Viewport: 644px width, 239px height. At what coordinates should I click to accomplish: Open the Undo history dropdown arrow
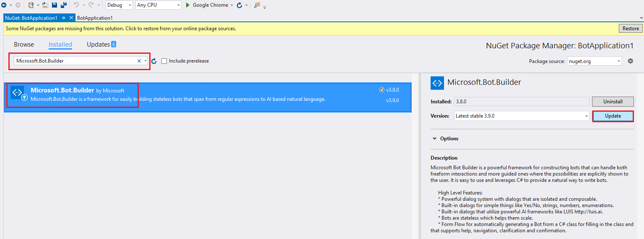point(83,5)
